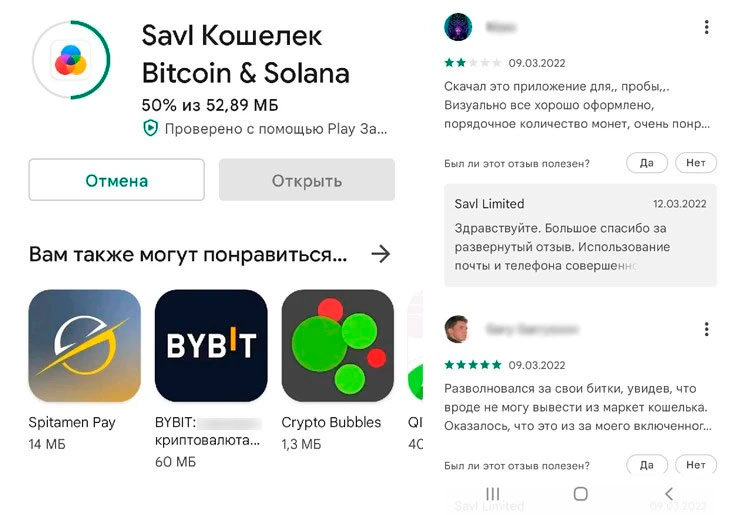This screenshot has height=515, width=738.
Task: Open the Crypto Bubbles app icon
Action: point(337,346)
